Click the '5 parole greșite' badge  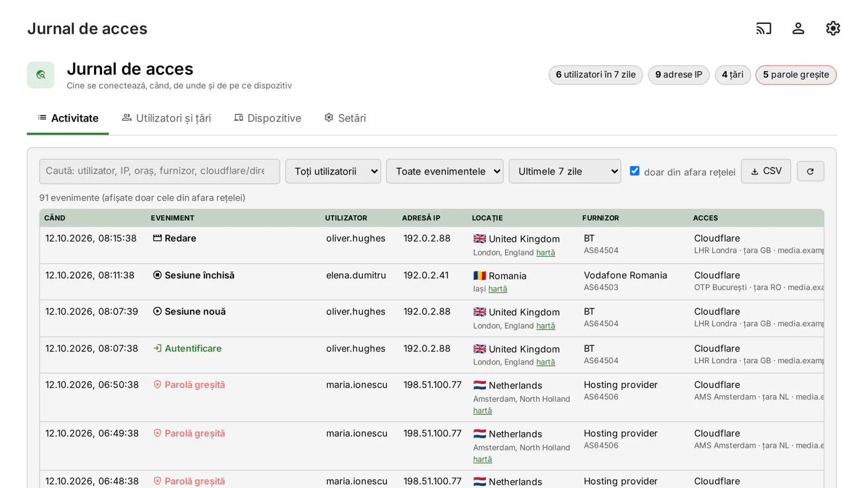(796, 75)
